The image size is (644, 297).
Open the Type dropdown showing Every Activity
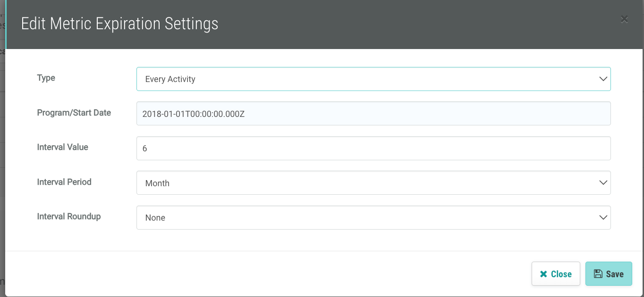pos(368,79)
